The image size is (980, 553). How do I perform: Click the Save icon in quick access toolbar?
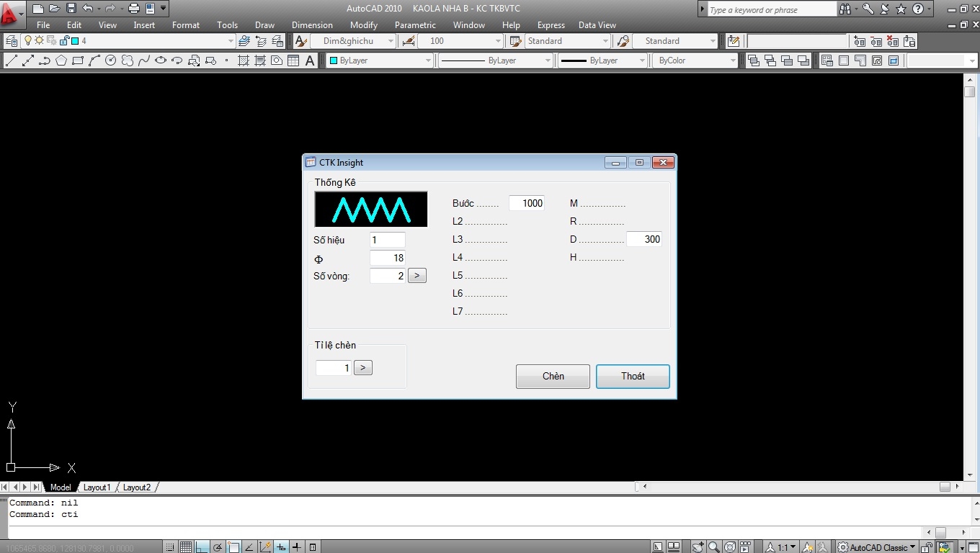[x=71, y=9]
